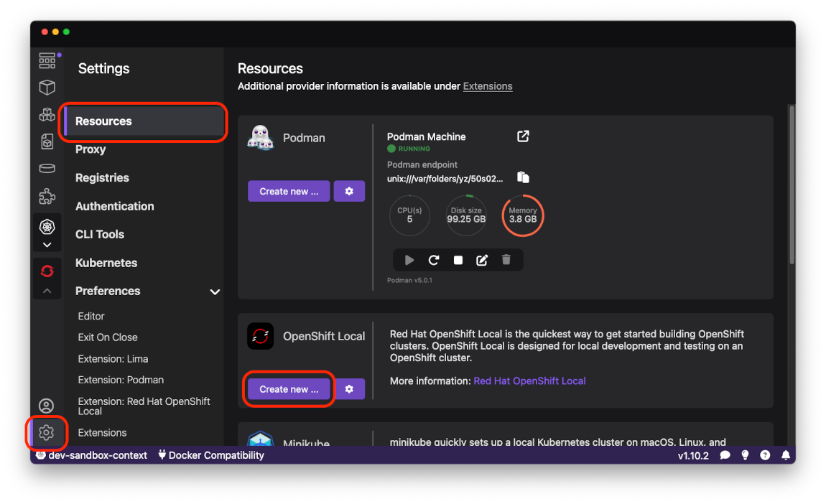The height and width of the screenshot is (504, 826).
Task: Click the OpenShift Local logo
Action: click(260, 336)
